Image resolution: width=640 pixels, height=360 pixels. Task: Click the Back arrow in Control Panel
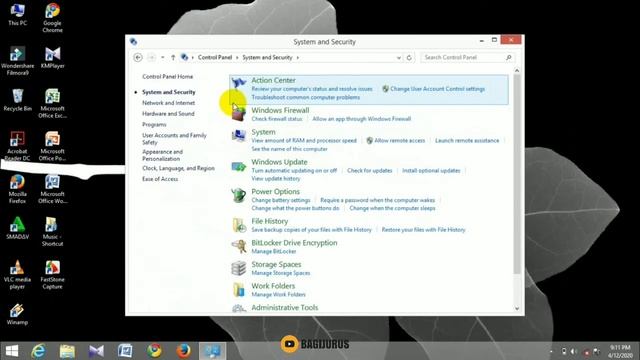(138, 58)
